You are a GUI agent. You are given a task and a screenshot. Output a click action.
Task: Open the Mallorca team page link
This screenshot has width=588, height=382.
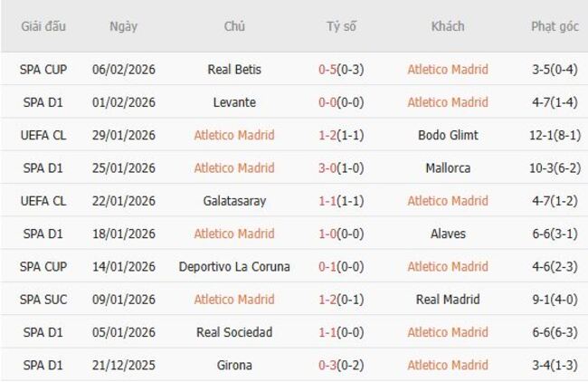point(447,167)
